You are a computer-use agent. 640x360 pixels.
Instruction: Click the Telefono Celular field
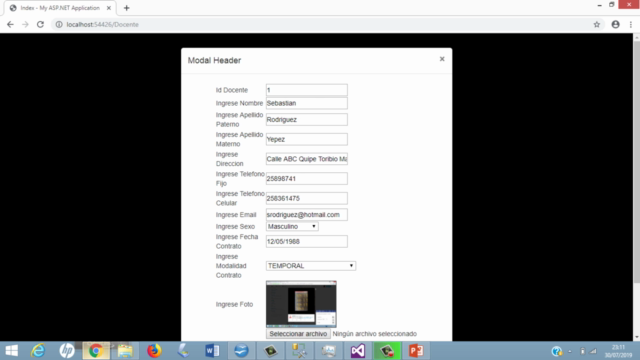point(307,198)
